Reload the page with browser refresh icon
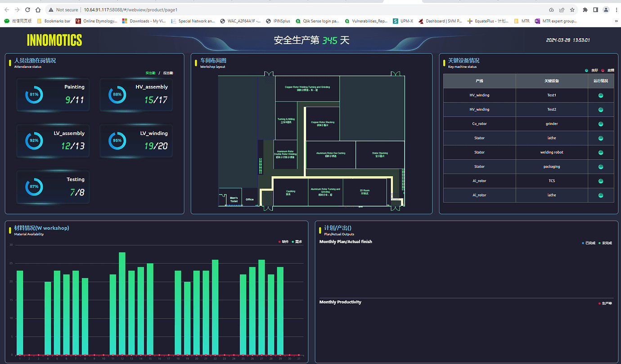The image size is (621, 364). [28, 9]
